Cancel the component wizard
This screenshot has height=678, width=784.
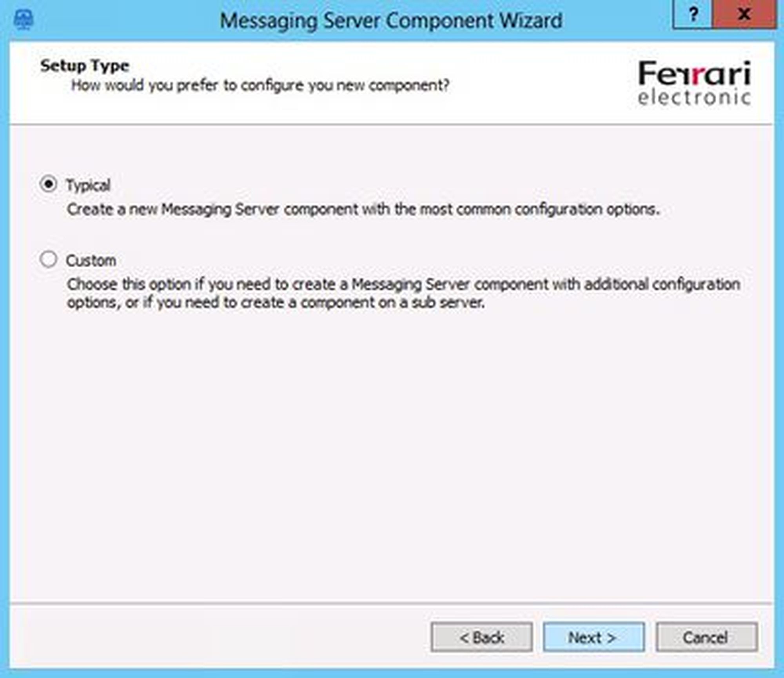(x=706, y=638)
